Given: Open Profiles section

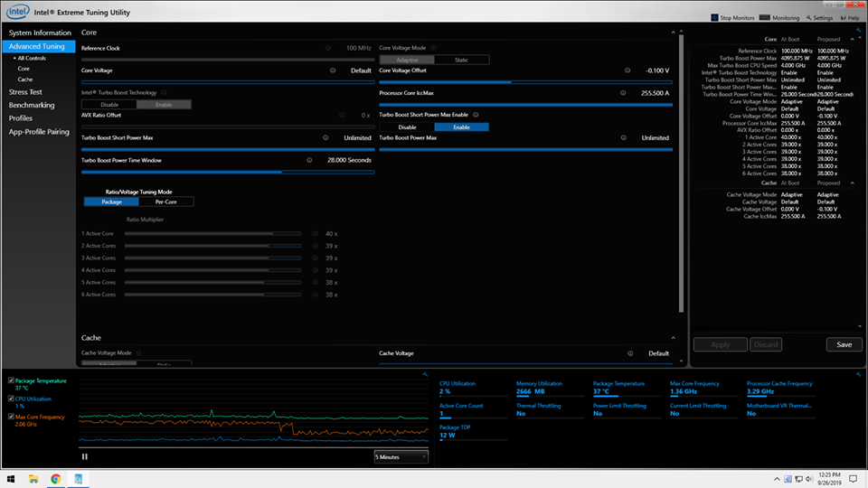Looking at the screenshot, I should pyautogui.click(x=21, y=118).
